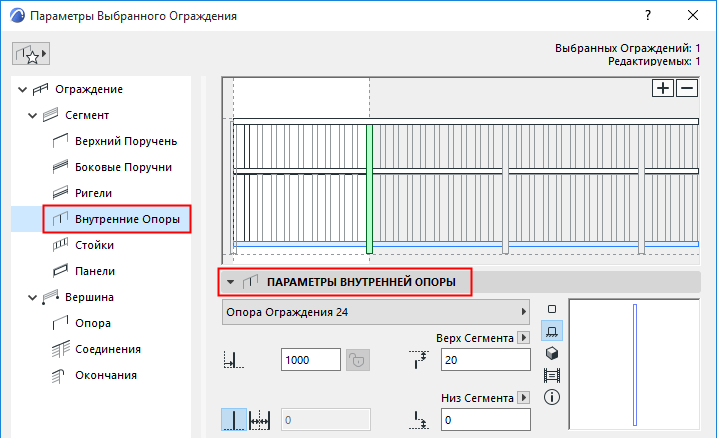Open Верх Сегмента anchor flyout arrow
The height and width of the screenshot is (438, 717).
tap(524, 338)
